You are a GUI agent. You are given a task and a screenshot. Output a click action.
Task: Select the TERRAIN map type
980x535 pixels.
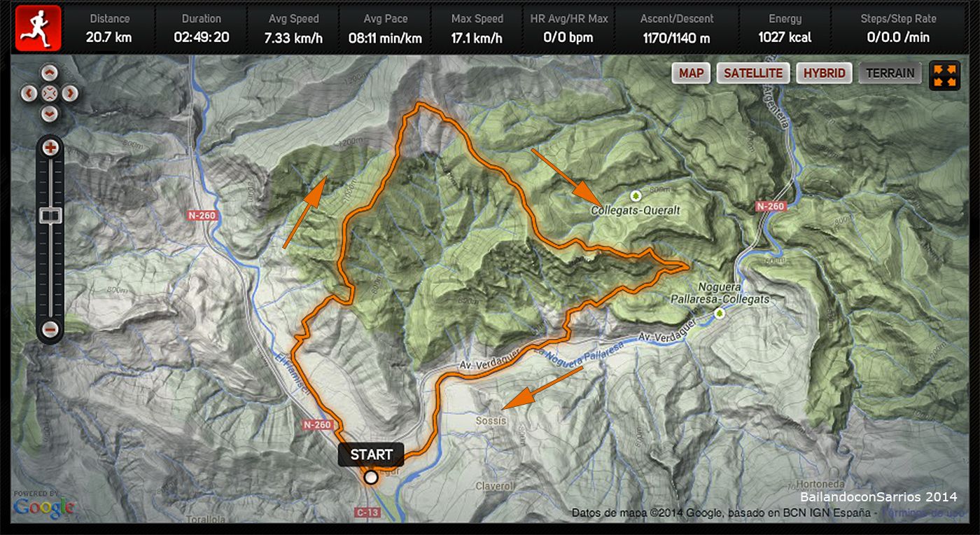tap(890, 73)
